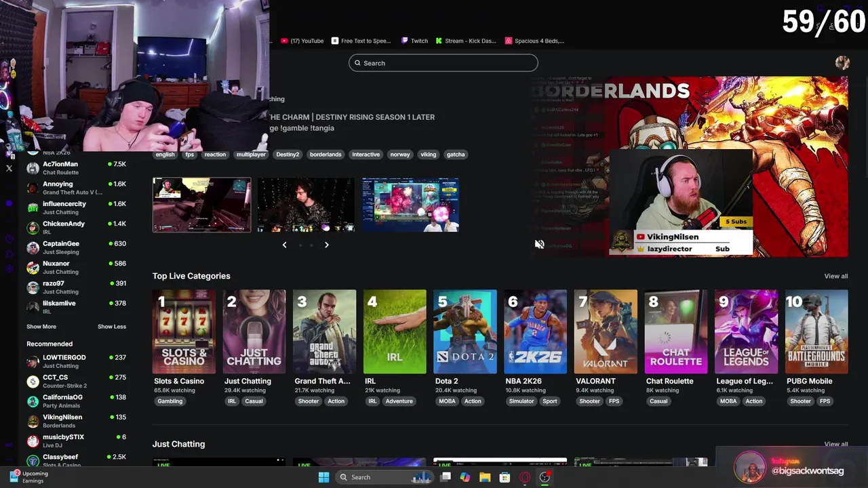View all Top Live Categories
868x488 pixels.
pyautogui.click(x=835, y=276)
